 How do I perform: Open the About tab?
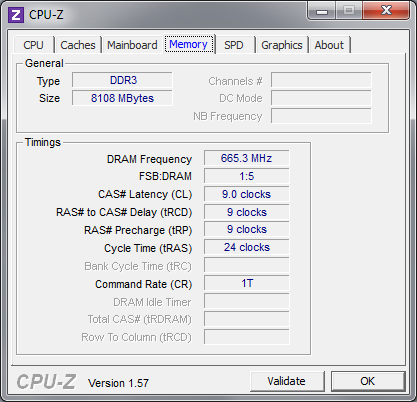(329, 45)
